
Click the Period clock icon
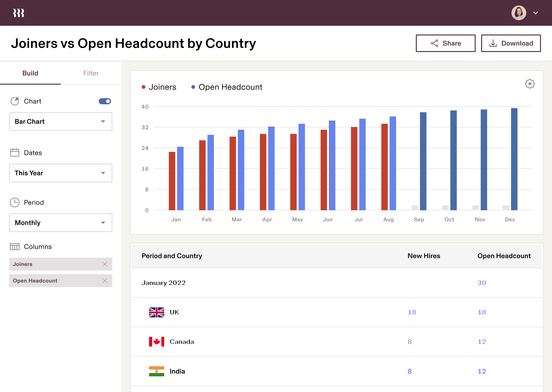[x=15, y=202]
